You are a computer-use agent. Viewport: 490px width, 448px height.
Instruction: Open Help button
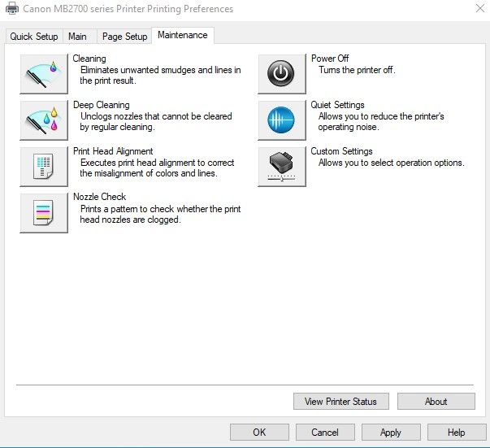pyautogui.click(x=457, y=432)
